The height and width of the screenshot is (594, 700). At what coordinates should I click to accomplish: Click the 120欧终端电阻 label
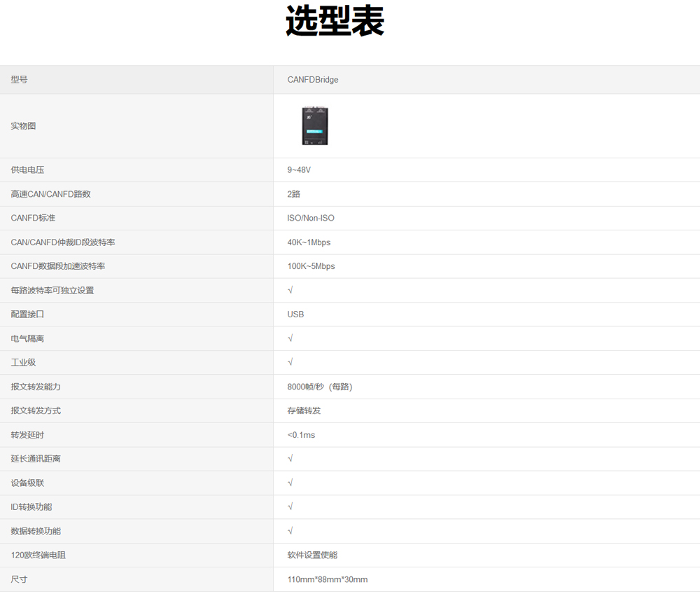tap(38, 555)
